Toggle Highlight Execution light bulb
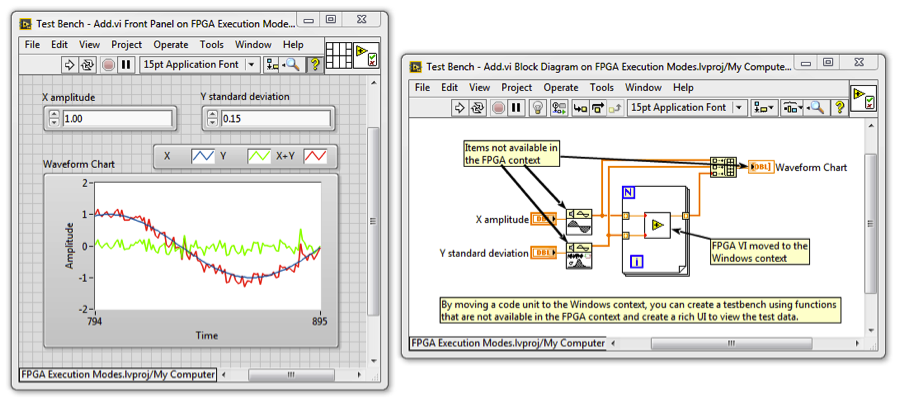The width and height of the screenshot is (900, 404). coord(538,107)
